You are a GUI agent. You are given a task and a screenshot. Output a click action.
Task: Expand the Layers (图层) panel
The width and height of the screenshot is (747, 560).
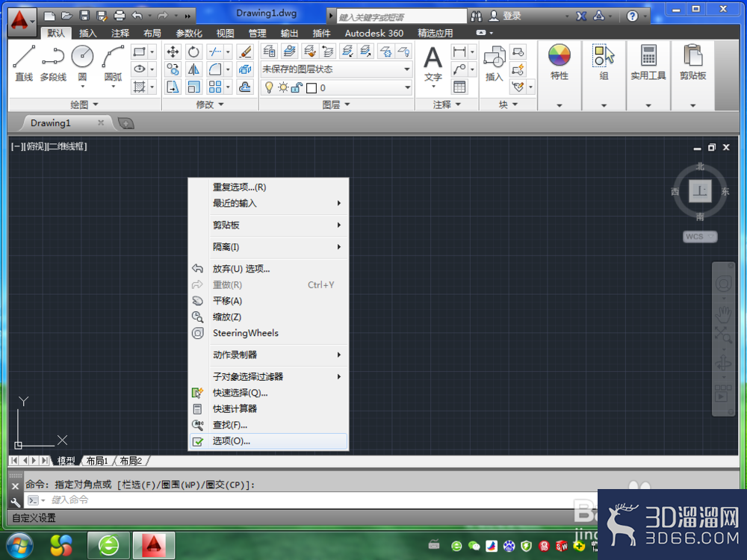(336, 105)
